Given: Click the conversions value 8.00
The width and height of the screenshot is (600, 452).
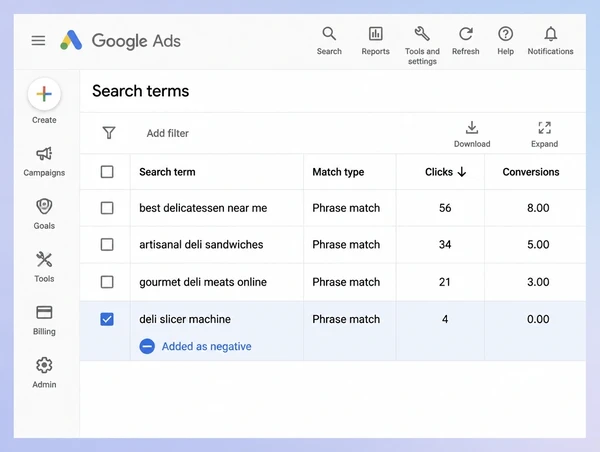Looking at the screenshot, I should pos(538,208).
